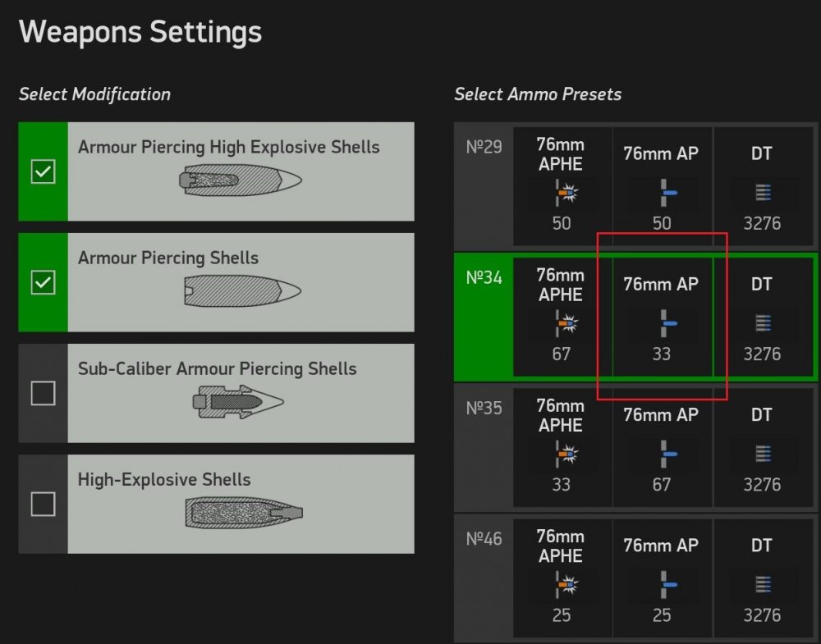Click the 76mm AP cell with 67 rounds
821x644 pixels.
point(662,447)
